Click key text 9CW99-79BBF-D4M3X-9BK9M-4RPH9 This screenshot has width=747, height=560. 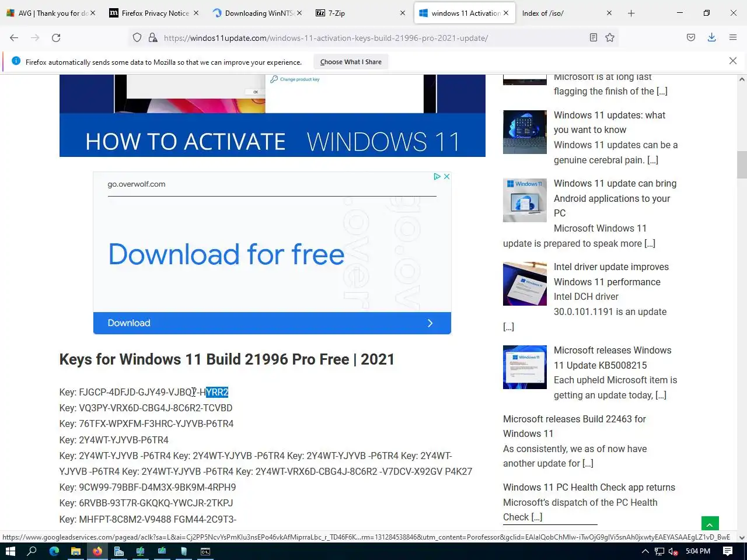(158, 487)
